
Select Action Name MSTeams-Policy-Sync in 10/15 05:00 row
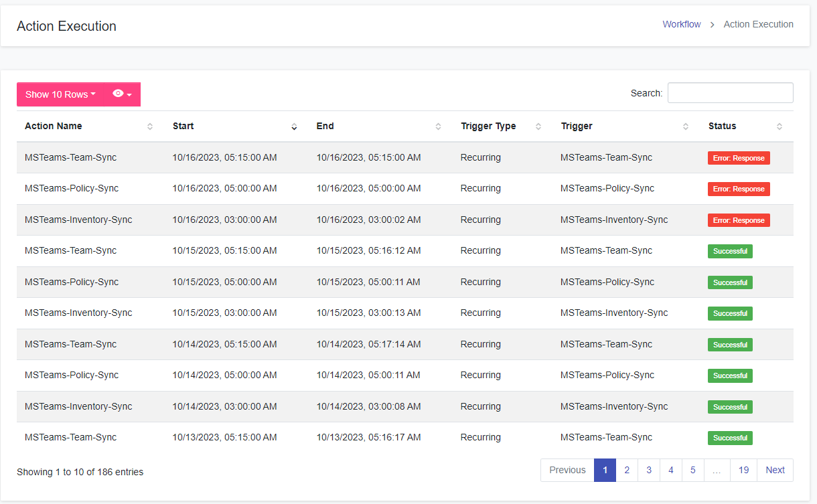(x=72, y=282)
